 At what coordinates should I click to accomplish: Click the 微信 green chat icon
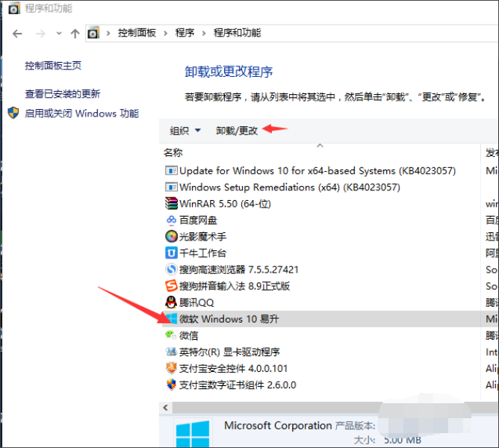(171, 335)
